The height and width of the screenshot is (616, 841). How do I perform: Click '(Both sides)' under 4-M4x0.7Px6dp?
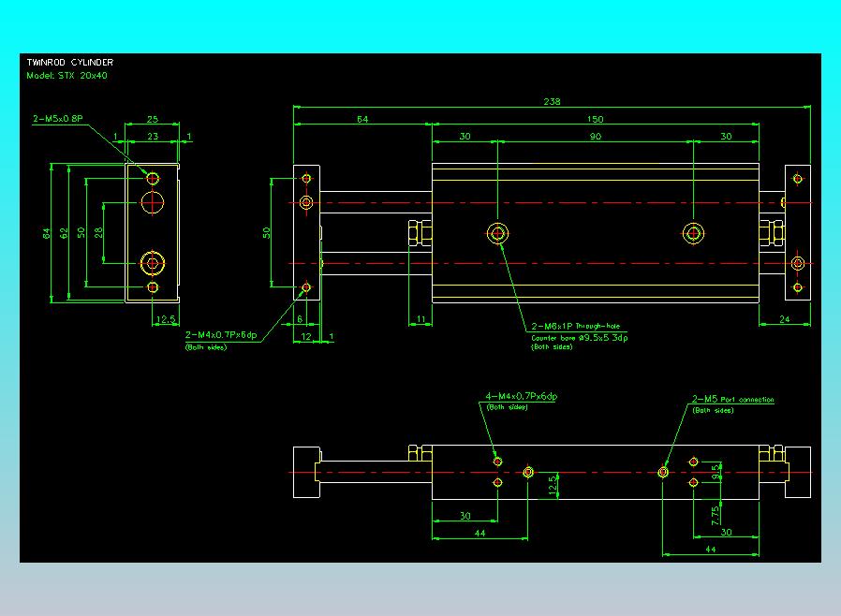click(507, 407)
